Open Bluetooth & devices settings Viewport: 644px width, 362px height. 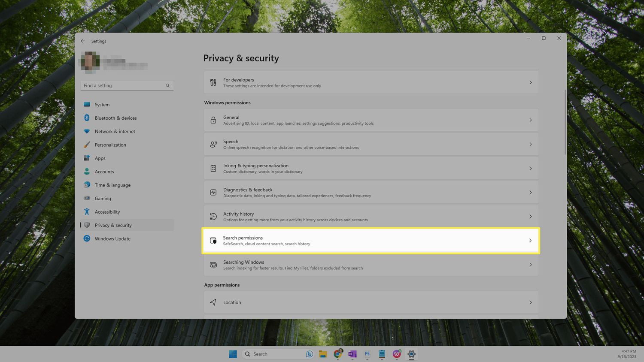115,118
